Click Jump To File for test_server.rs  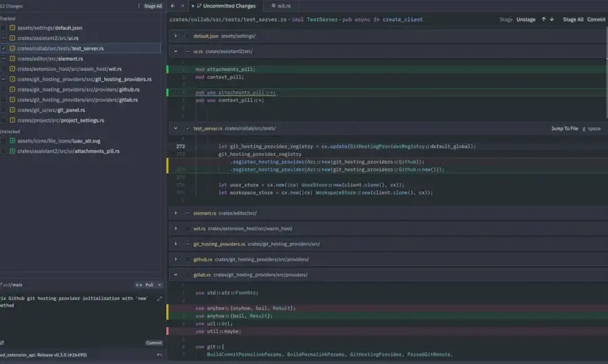point(565,128)
